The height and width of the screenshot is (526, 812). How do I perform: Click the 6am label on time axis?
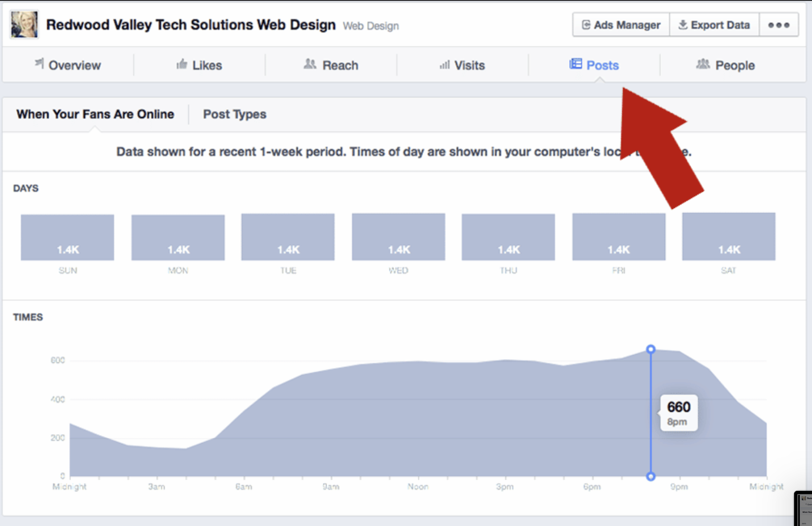pos(244,486)
